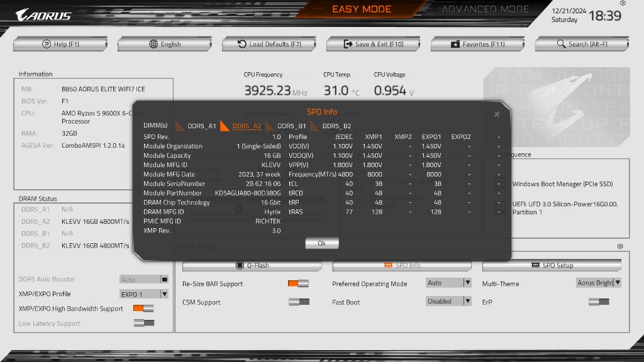Click Quick Access settings gear icon
This screenshot has width=644, height=362.
click(619, 246)
